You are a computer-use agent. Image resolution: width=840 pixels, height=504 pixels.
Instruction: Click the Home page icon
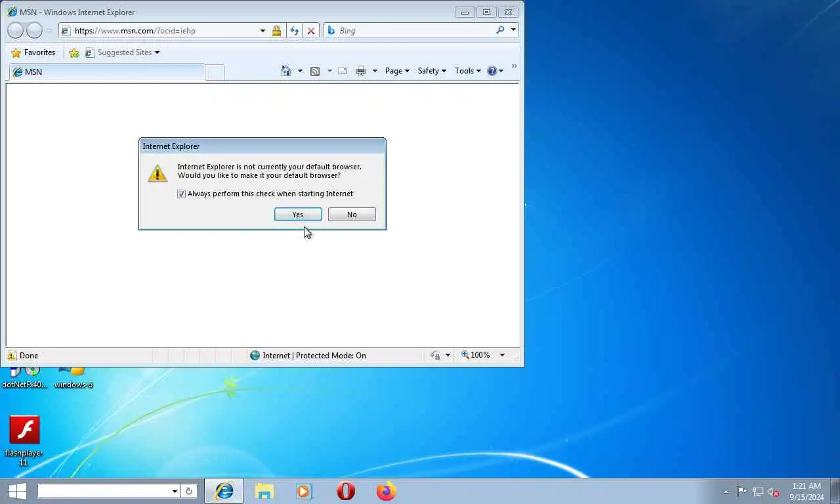click(x=286, y=71)
